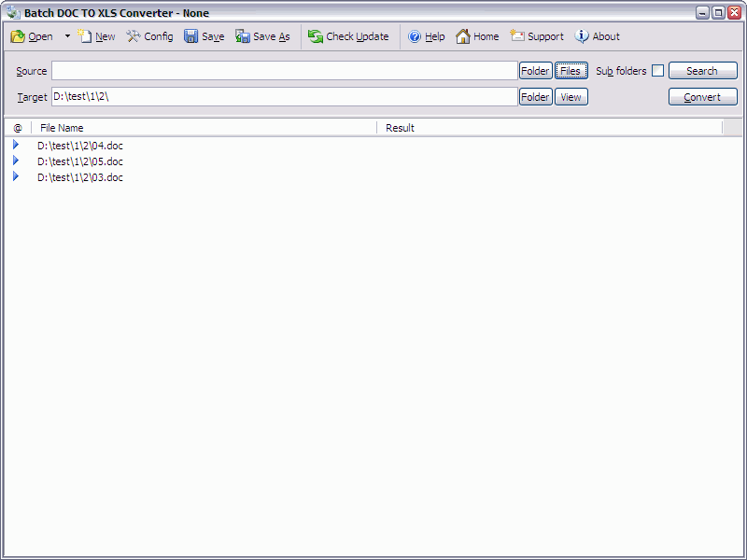
Task: Sort by the File Name column header
Action: [x=204, y=128]
